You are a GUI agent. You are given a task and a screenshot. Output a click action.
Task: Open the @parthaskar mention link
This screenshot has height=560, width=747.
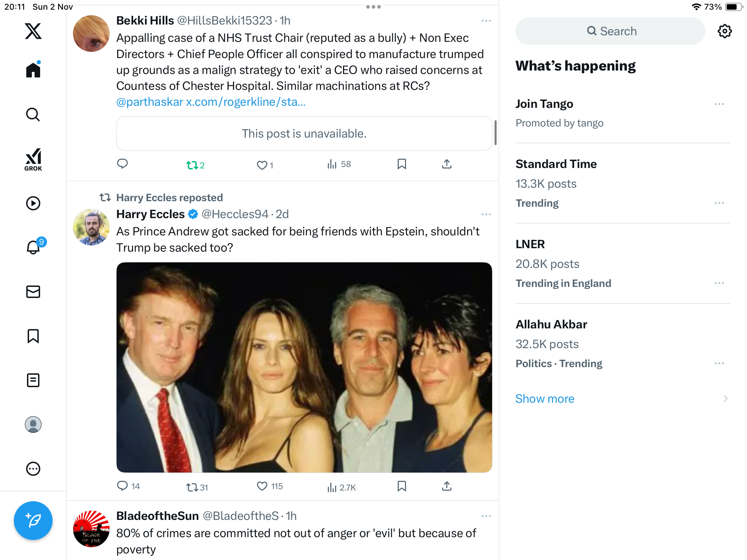149,102
